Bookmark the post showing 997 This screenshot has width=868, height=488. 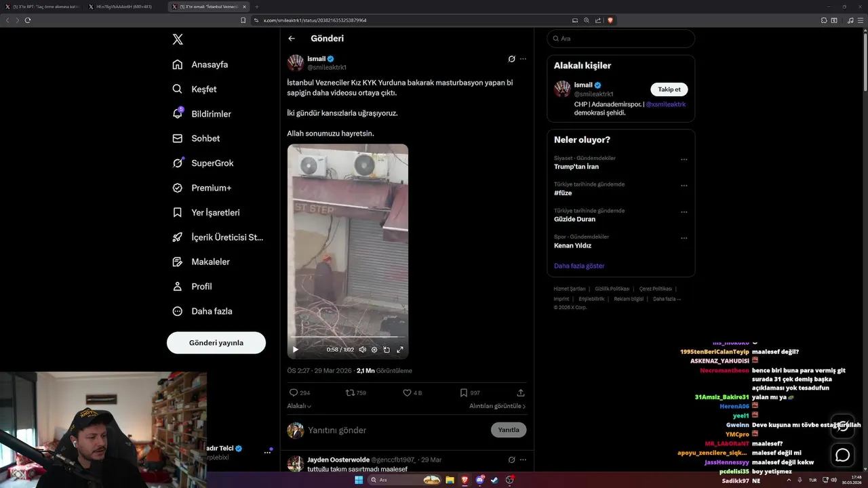470,392
